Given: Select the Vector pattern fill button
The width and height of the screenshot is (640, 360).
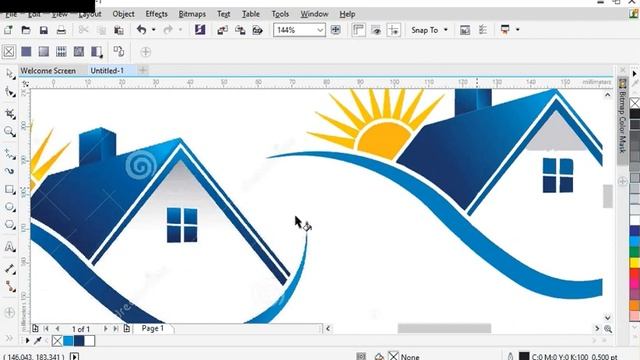Looking at the screenshot, I should pos(61,51).
